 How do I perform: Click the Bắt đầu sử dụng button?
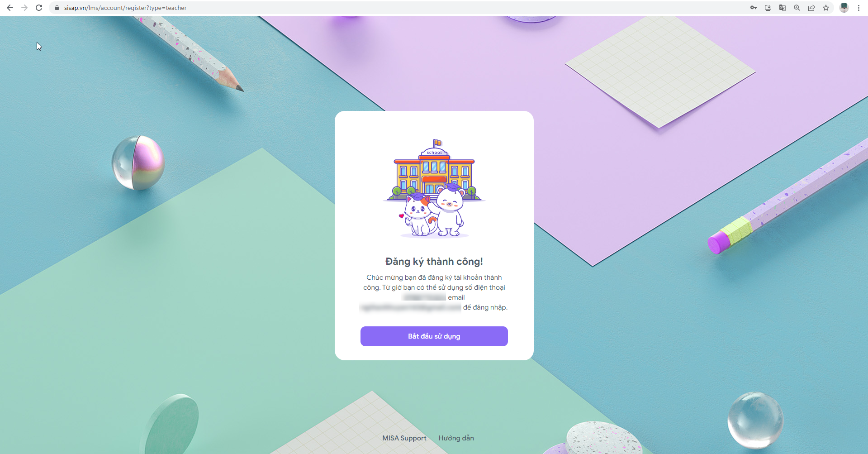[434, 336]
